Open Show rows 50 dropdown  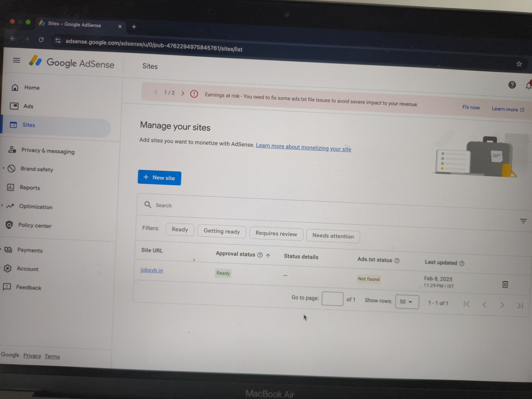point(407,301)
